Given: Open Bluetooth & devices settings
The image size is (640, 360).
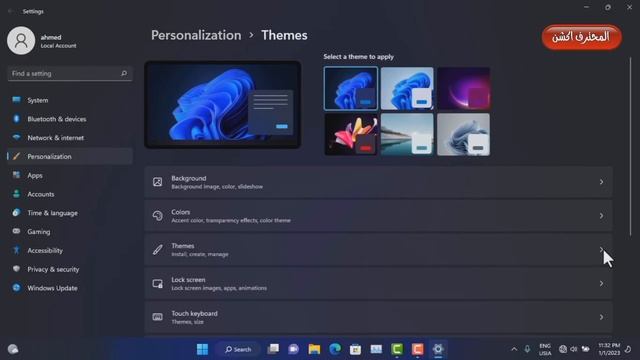Looking at the screenshot, I should point(69,119).
